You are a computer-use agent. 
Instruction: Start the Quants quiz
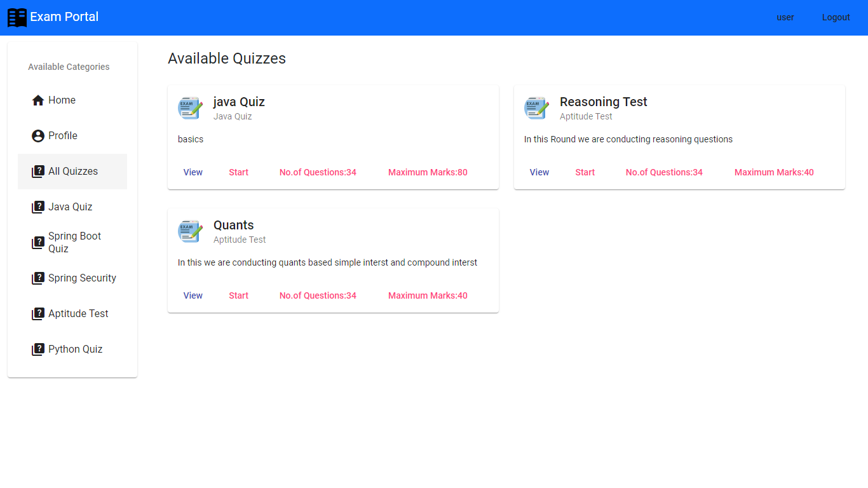(x=238, y=295)
